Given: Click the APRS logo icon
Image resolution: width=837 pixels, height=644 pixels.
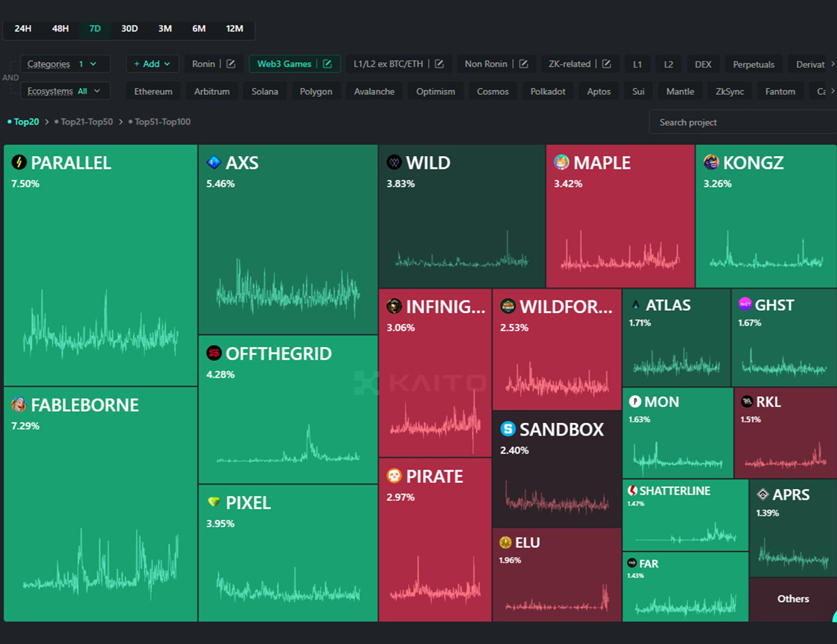Looking at the screenshot, I should 762,495.
